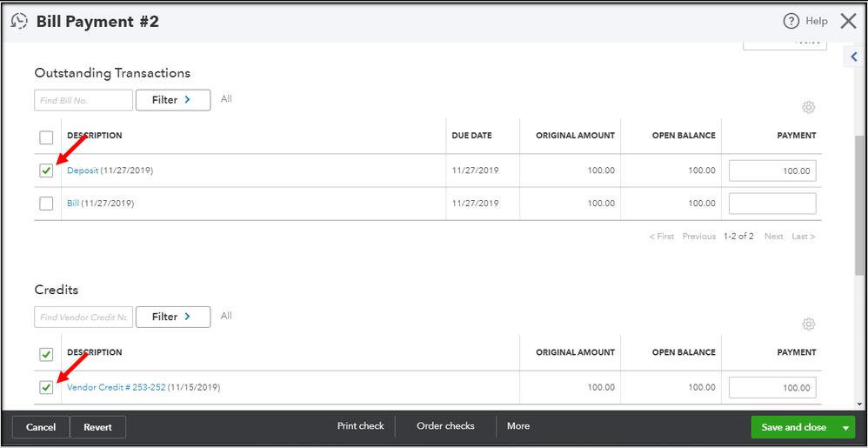868x448 pixels.
Task: Toggle select-all checkbox in Credits header
Action: click(x=46, y=354)
